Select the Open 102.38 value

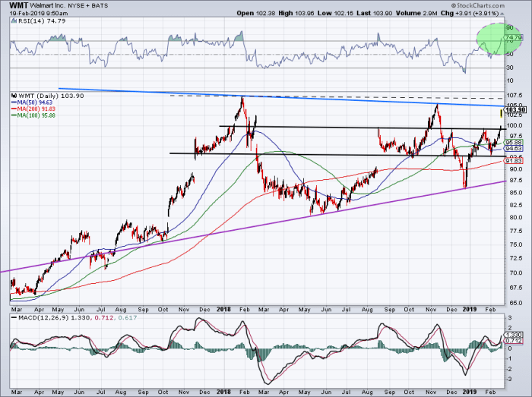pyautogui.click(x=256, y=13)
